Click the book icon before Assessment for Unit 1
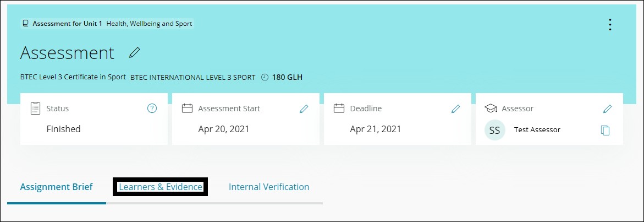The image size is (644, 222). 25,24
